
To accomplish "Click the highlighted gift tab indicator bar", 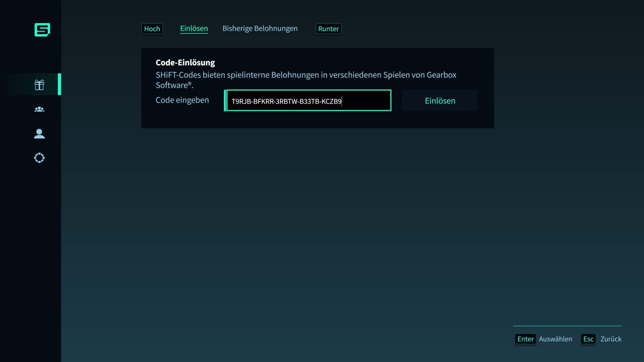I will coord(60,84).
